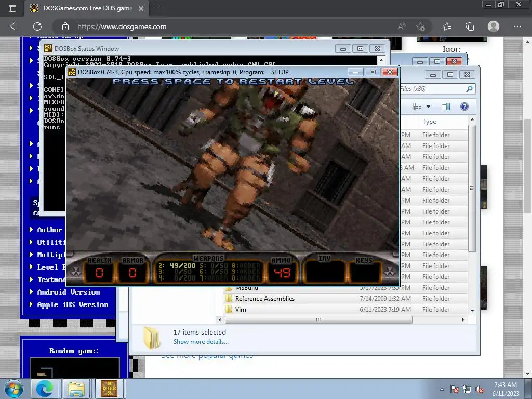
Task: Change the view in the Explorer toolbar
Action: coord(417,107)
